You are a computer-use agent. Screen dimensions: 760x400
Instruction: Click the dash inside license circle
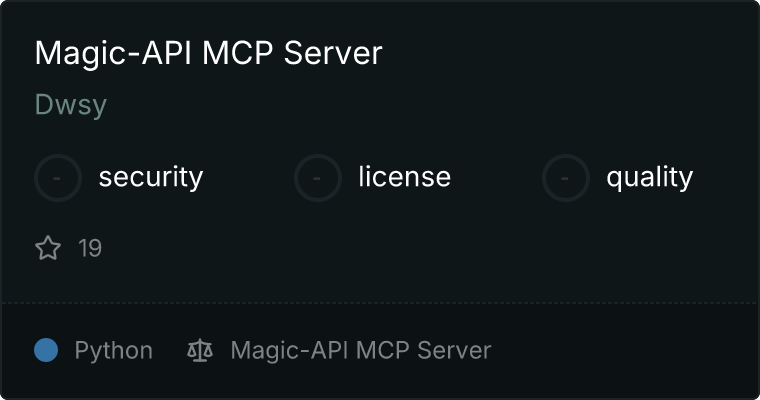click(317, 178)
